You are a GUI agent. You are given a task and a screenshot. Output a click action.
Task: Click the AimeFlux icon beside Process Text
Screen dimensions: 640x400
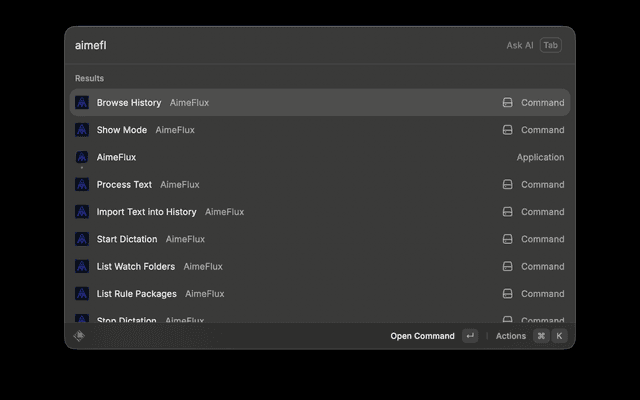(82, 184)
